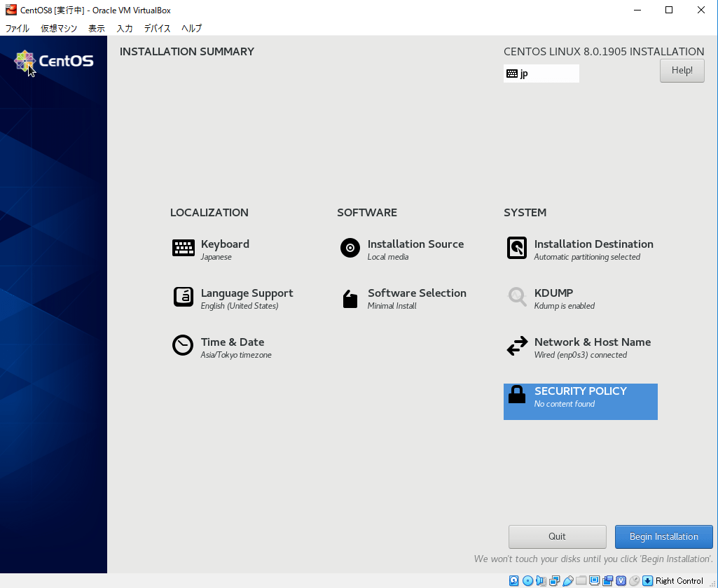
Task: Open the USB devices icon in status bar
Action: tap(567, 580)
